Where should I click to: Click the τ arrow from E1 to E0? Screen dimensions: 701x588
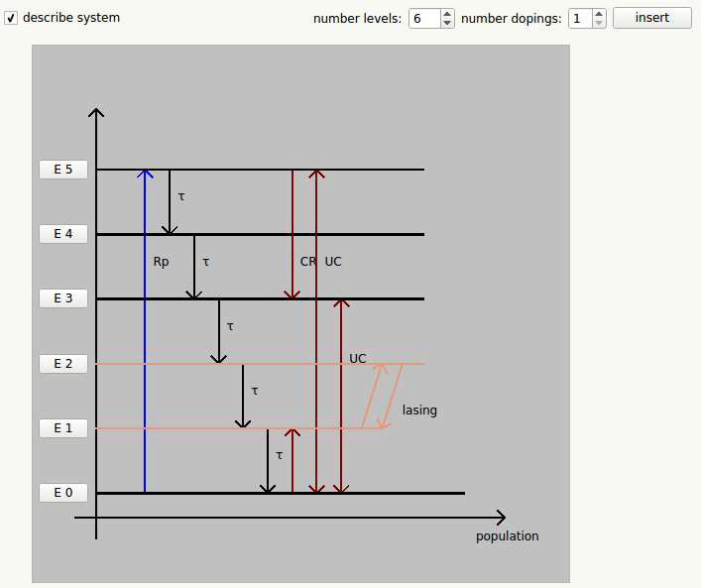coord(268,460)
